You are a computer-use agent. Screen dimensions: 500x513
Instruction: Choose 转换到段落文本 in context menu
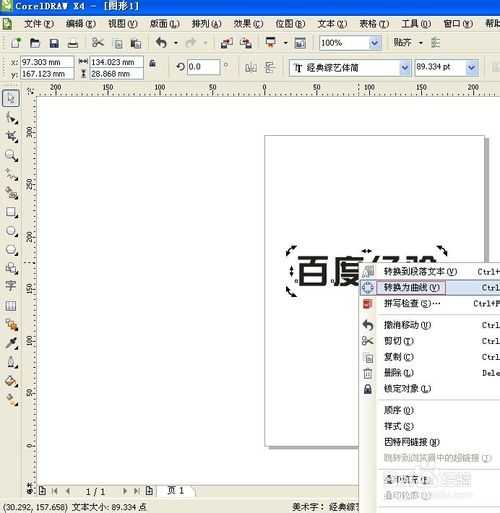tap(430, 272)
